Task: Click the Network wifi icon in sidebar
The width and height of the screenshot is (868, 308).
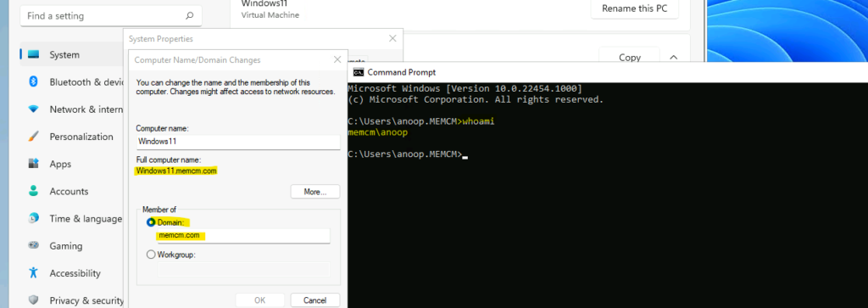Action: [x=33, y=109]
